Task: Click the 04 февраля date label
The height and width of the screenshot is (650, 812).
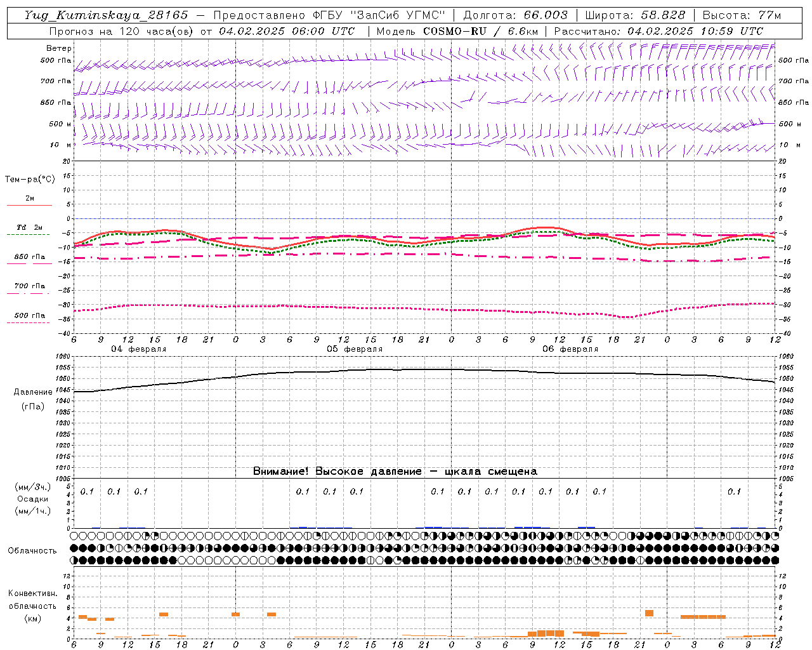Action: click(139, 349)
